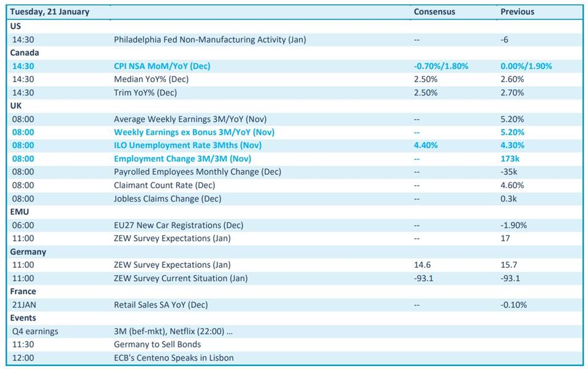Select the 'Germany to Sell Bonds' event
This screenshot has width=588, height=369.
pyautogui.click(x=157, y=344)
